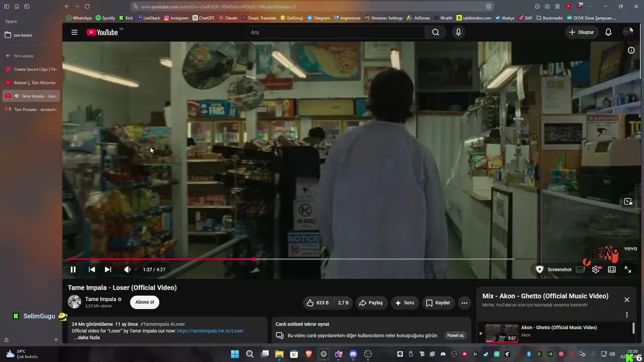Go to the YouTube home logo
Viewport: 644px width, 362px height.
click(102, 32)
